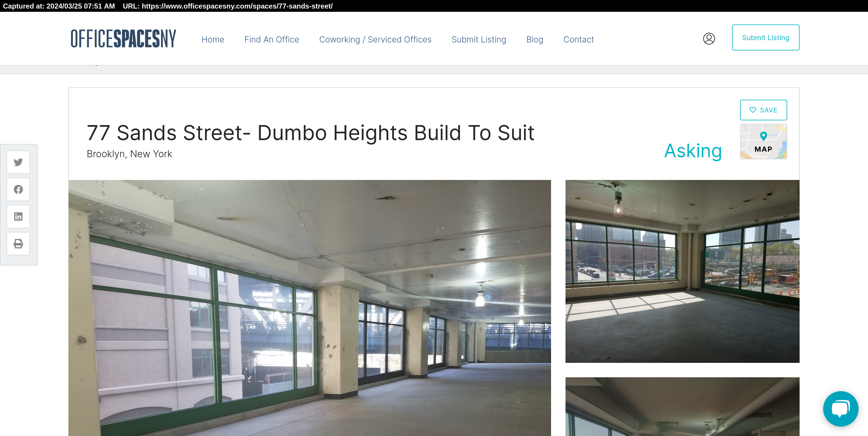The image size is (868, 436).
Task: Share listing on LinkedIn
Action: [18, 217]
